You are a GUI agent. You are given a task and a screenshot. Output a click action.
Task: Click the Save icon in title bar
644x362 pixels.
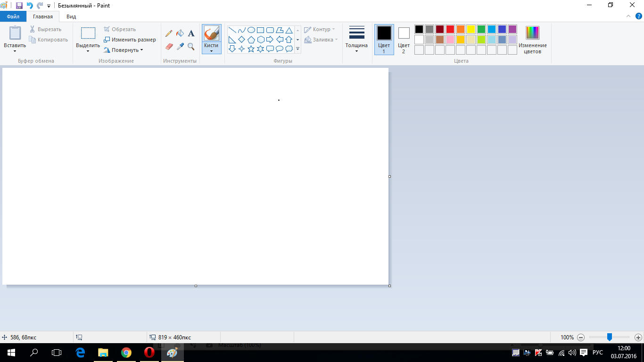(19, 6)
